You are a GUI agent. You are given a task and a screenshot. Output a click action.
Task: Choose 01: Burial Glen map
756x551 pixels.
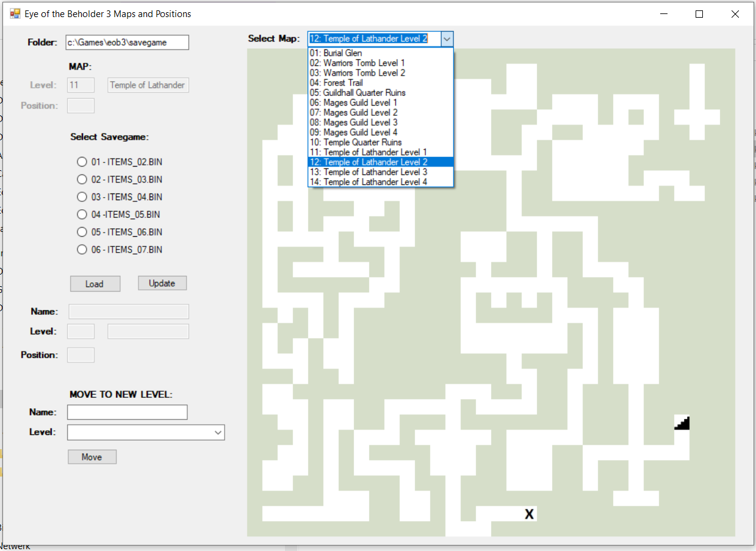[x=381, y=53]
